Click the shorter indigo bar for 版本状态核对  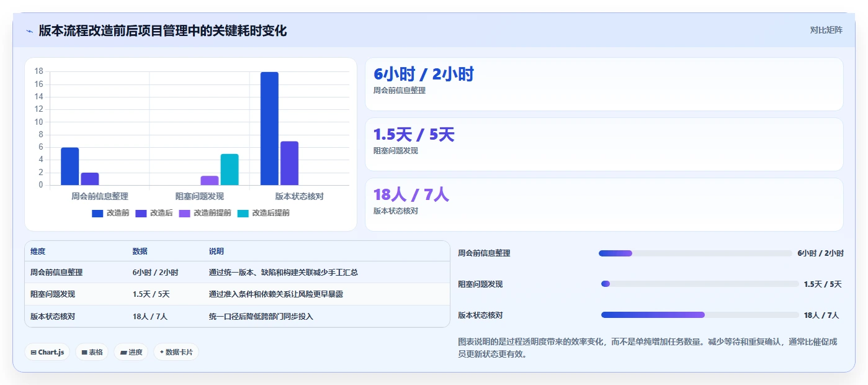(x=289, y=163)
